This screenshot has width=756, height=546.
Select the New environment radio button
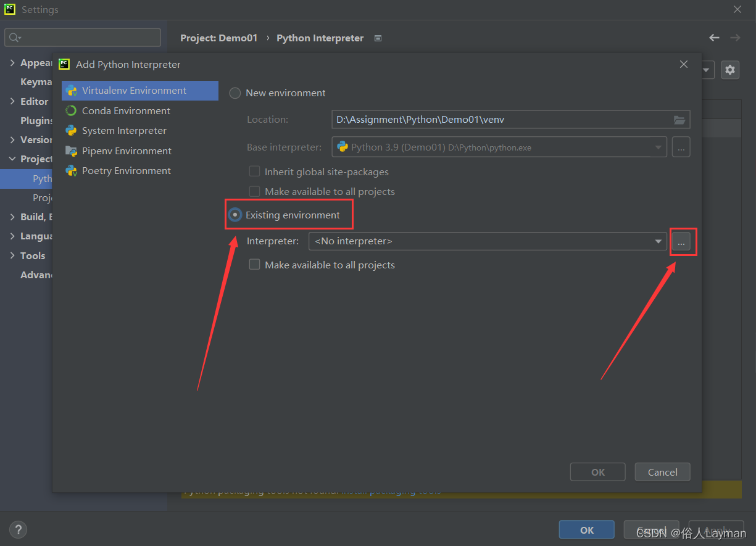235,93
